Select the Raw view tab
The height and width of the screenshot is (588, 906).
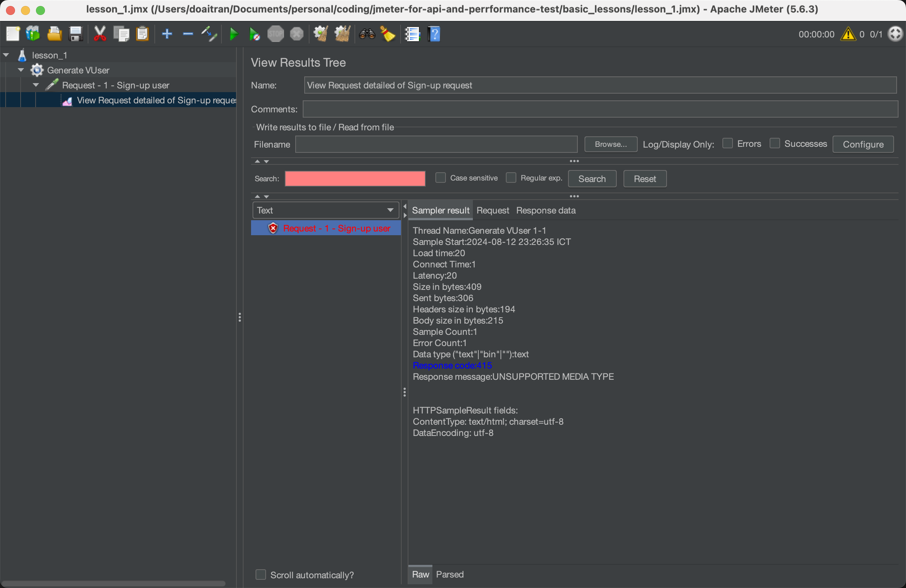pyautogui.click(x=420, y=574)
